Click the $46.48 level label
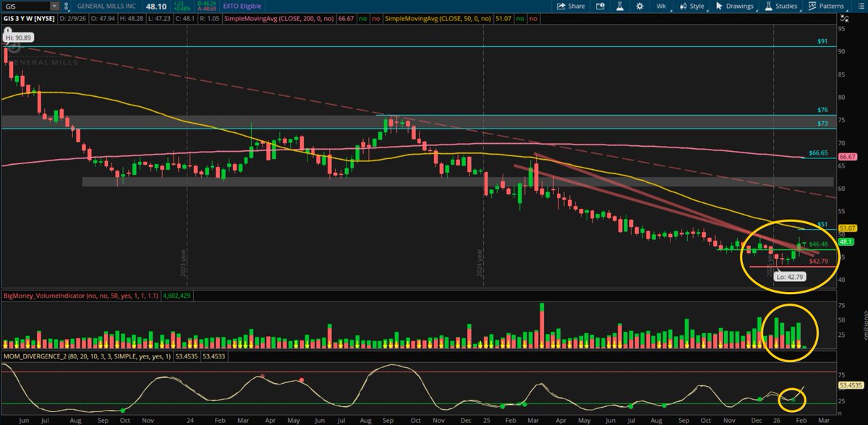 tap(817, 244)
